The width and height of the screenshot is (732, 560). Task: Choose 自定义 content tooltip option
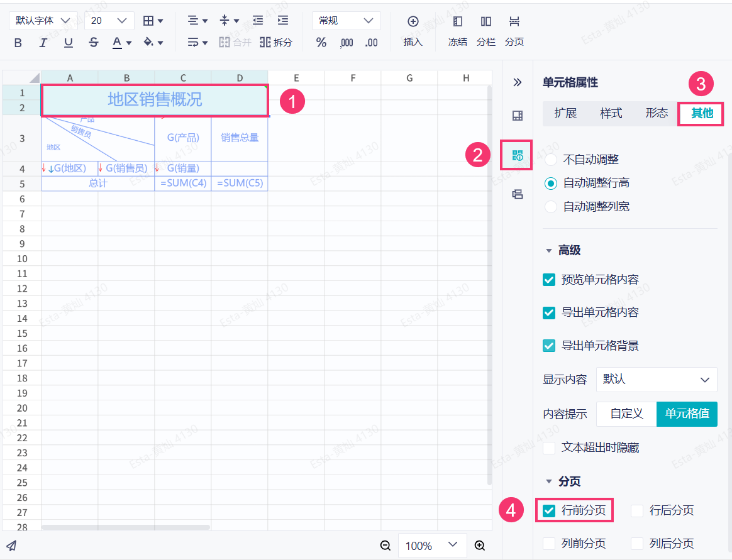tap(626, 414)
